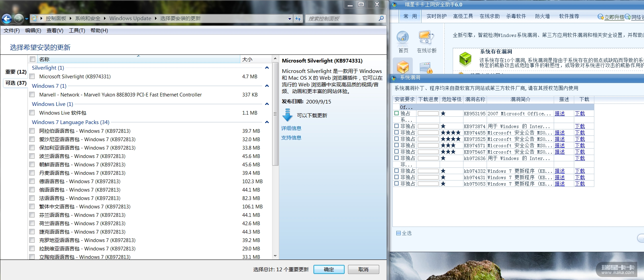Image resolution: width=644 pixels, height=280 pixels.
Task: Refresh the Windows Update address bar
Action: pyautogui.click(x=298, y=18)
